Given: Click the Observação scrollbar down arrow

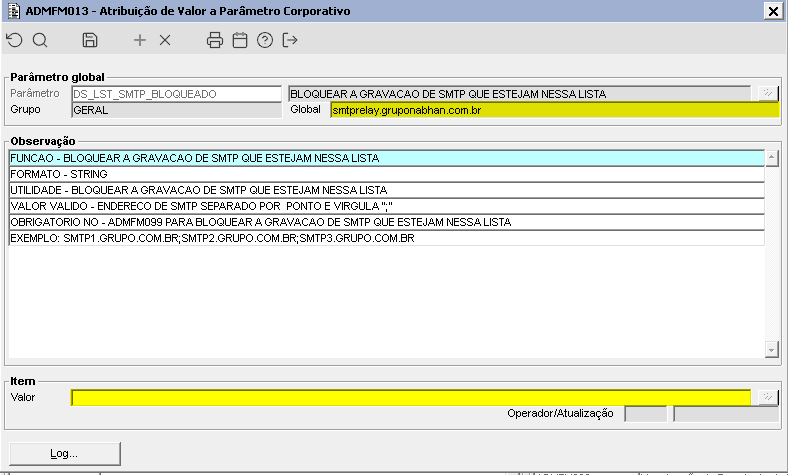Looking at the screenshot, I should 771,349.
